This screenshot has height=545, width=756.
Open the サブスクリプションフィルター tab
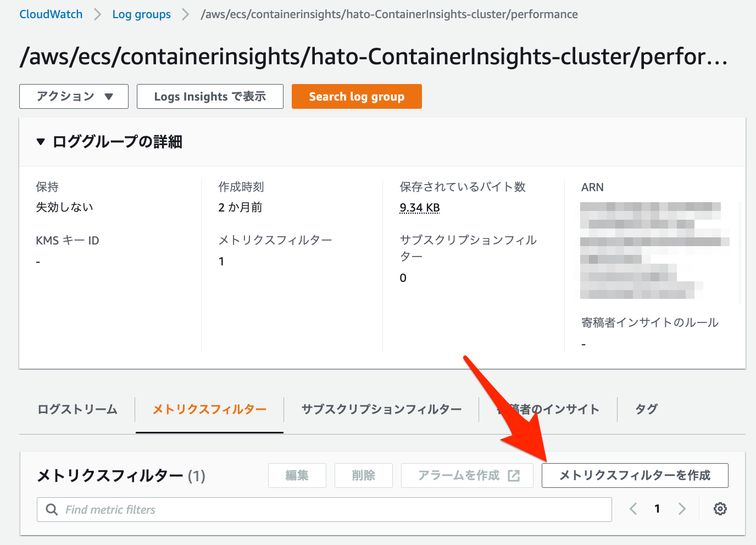click(x=381, y=409)
